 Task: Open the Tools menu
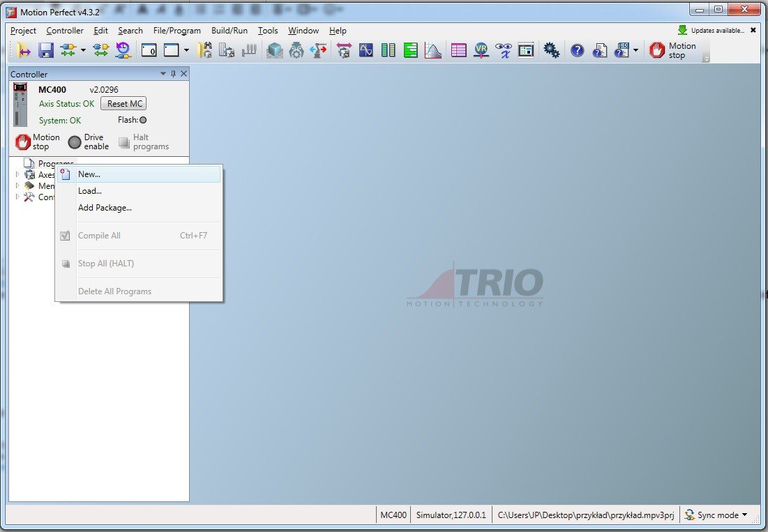click(x=268, y=31)
